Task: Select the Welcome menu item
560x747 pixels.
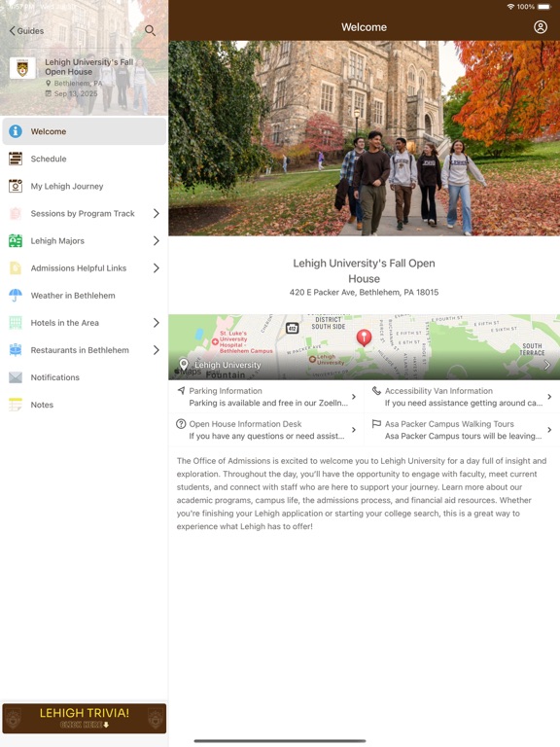Action: tap(85, 131)
